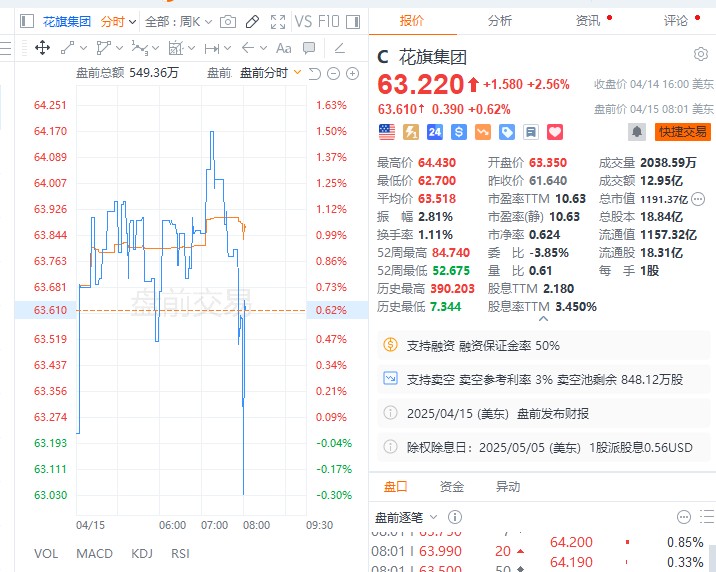Click the notes bookmark icon
The width and height of the screenshot is (716, 572).
(x=531, y=132)
